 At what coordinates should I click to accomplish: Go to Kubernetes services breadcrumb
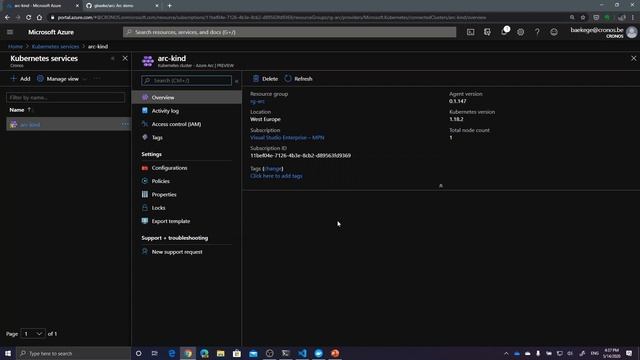56,47
